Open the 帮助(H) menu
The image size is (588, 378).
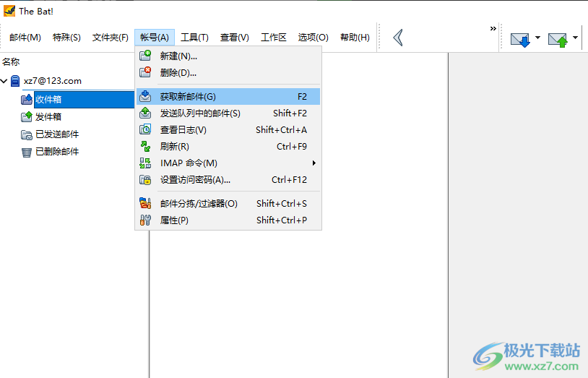click(355, 38)
